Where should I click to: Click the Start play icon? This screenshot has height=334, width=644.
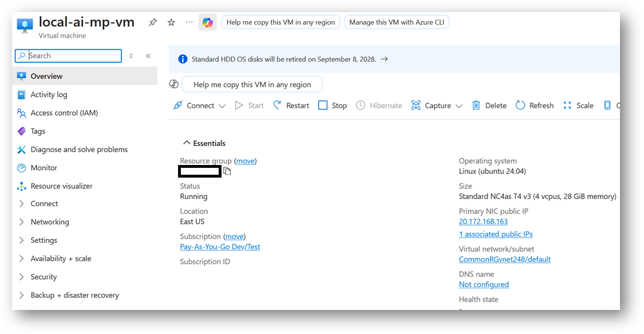click(x=239, y=105)
